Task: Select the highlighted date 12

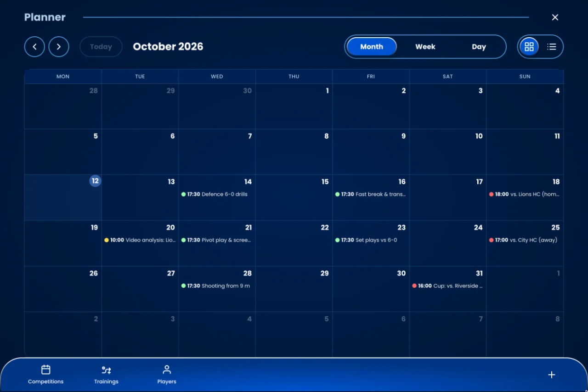Action: [x=95, y=181]
